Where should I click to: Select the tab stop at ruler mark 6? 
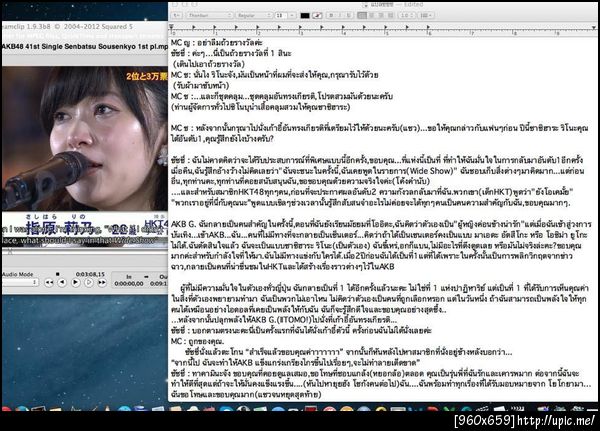[428, 27]
